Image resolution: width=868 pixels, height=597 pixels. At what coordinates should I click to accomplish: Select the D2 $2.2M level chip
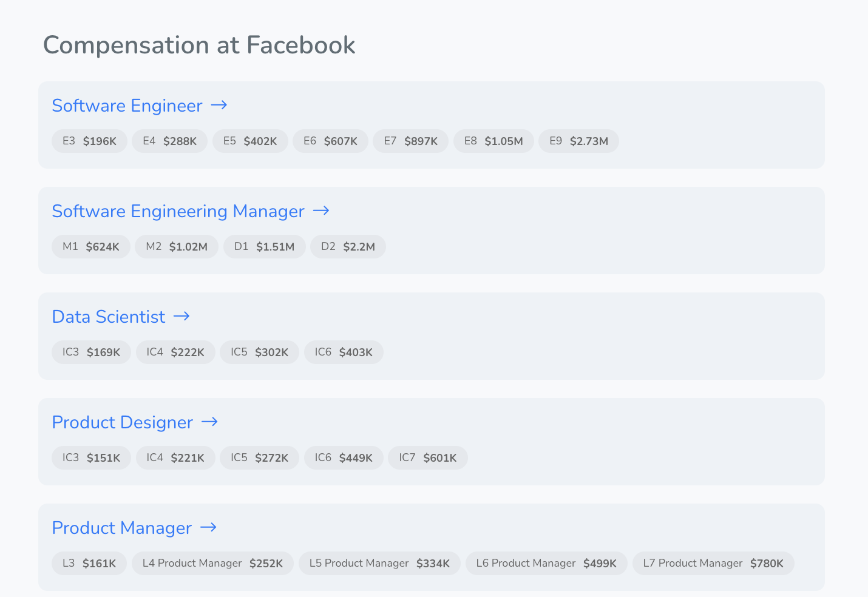pyautogui.click(x=348, y=246)
